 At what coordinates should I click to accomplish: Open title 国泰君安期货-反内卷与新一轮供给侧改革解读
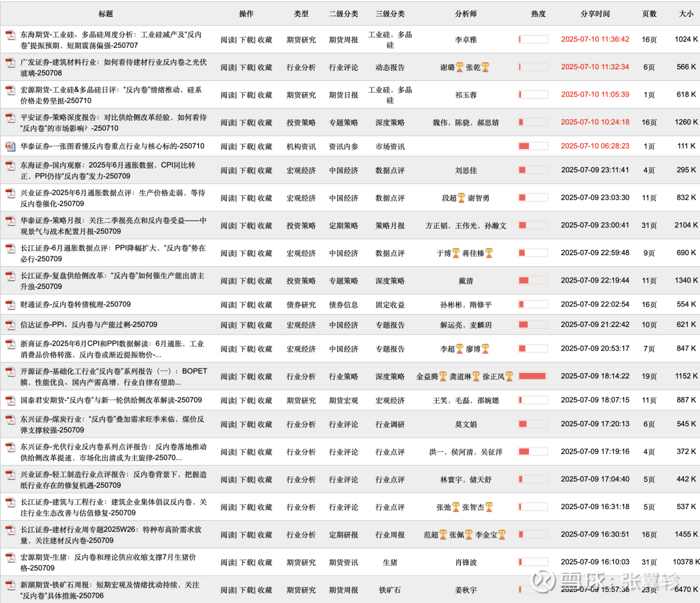(111, 400)
